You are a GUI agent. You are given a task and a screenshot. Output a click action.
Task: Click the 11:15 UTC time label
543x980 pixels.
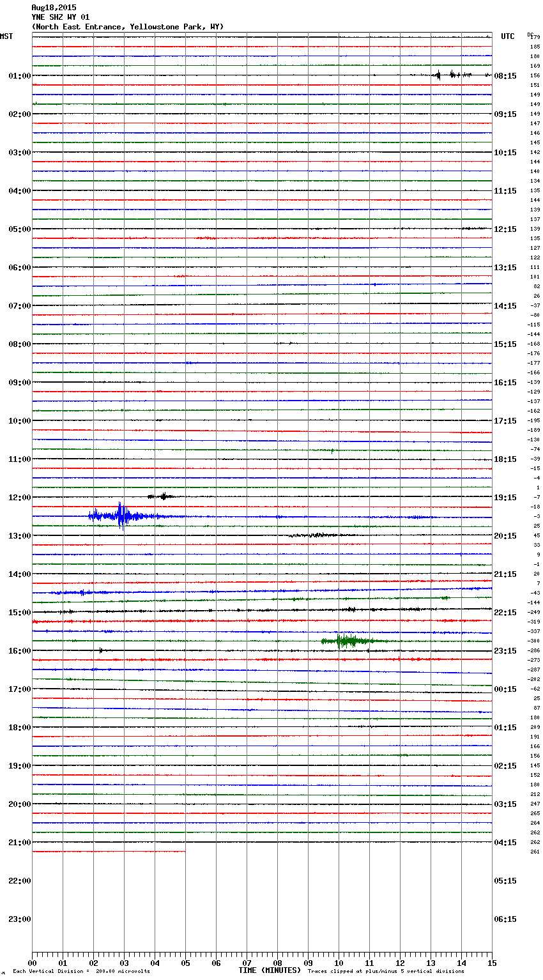[505, 191]
